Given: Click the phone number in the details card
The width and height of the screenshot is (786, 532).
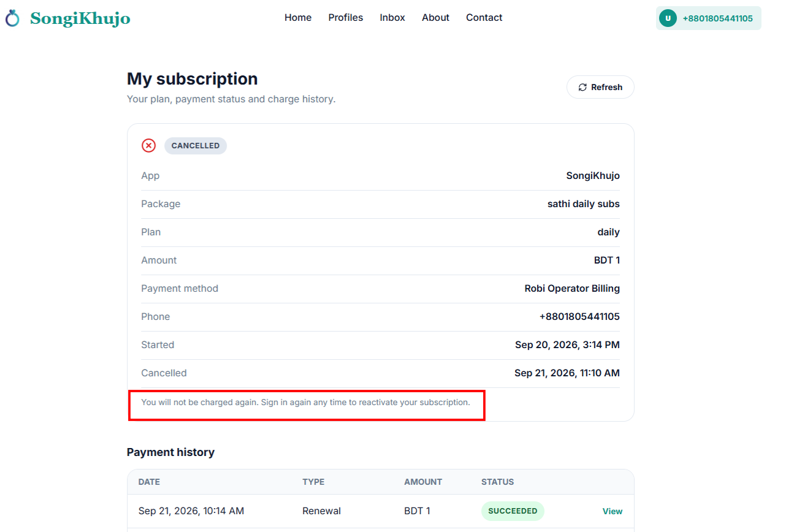Looking at the screenshot, I should (x=579, y=317).
